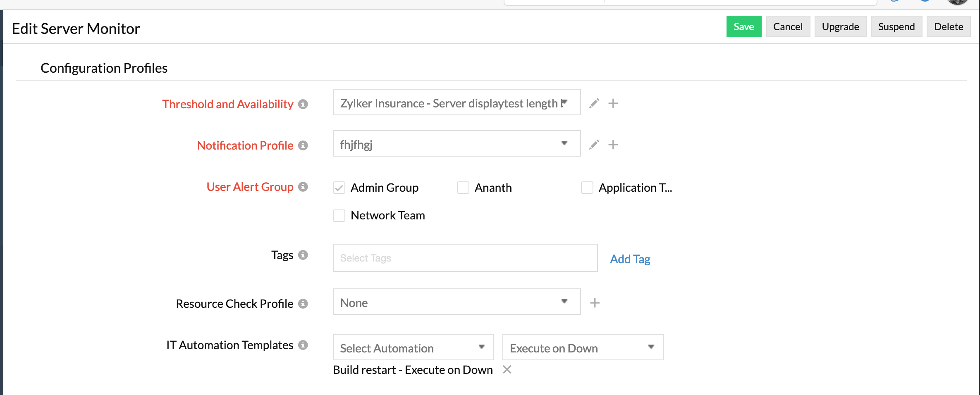Open the Select Automation dropdown
The height and width of the screenshot is (395, 980).
pyautogui.click(x=413, y=347)
